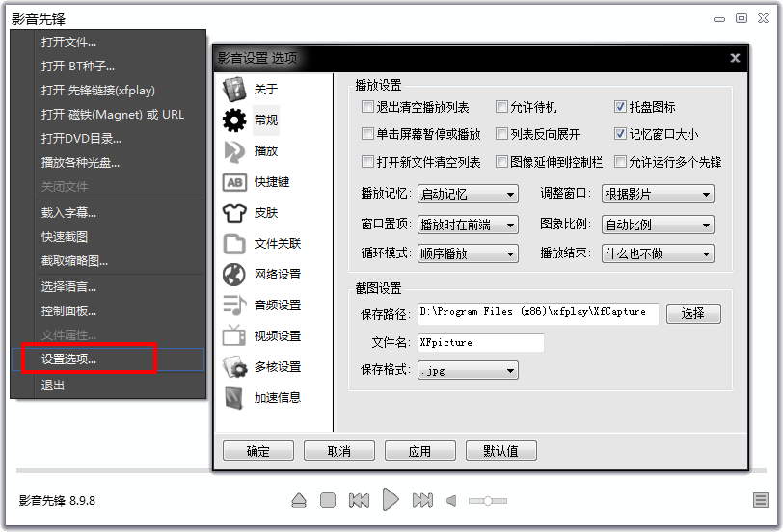
Task: Choose 打开DVD目录... menu item
Action: click(108, 138)
